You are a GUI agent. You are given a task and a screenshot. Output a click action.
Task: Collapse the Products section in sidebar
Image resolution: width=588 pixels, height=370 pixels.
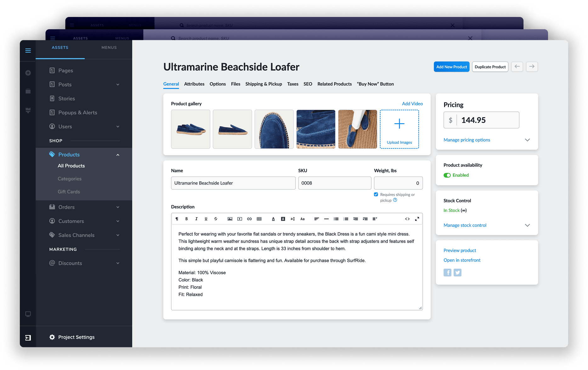(118, 154)
